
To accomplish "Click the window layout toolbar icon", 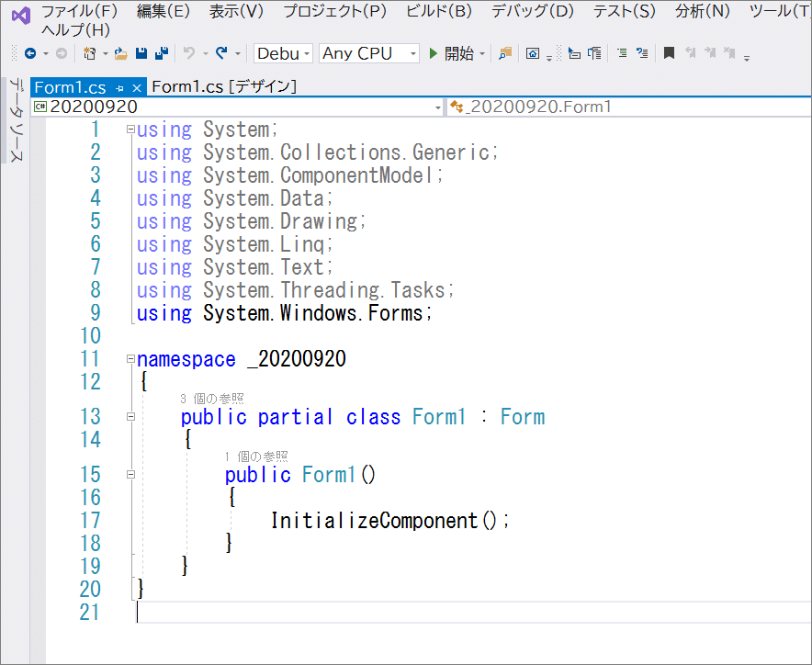I will pyautogui.click(x=533, y=53).
